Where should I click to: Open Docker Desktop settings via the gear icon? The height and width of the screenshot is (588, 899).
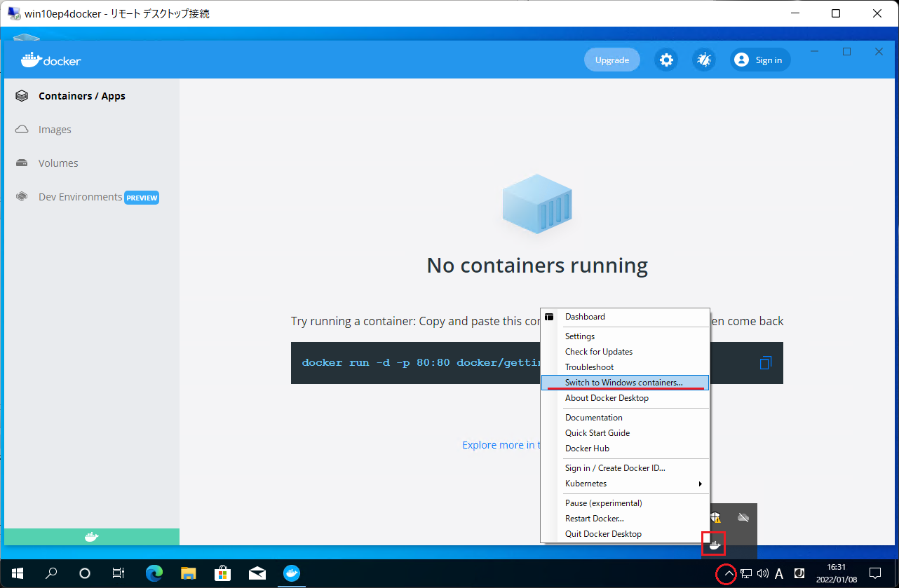pos(665,60)
